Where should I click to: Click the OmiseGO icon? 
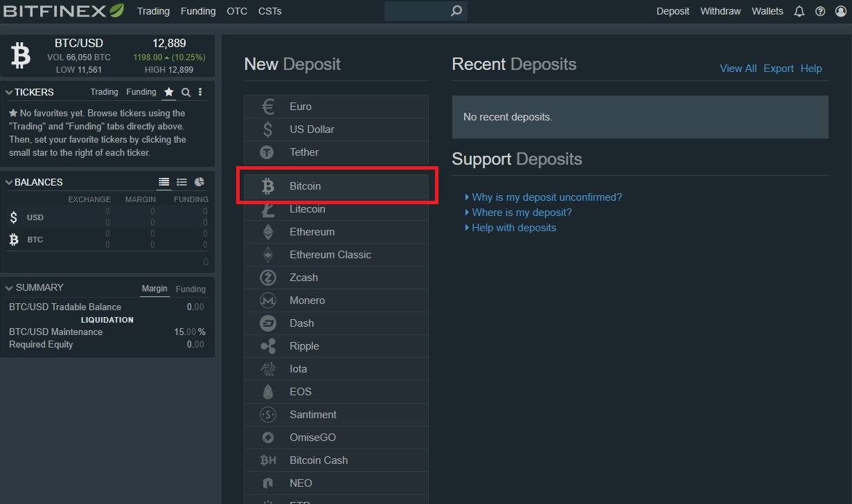267,438
